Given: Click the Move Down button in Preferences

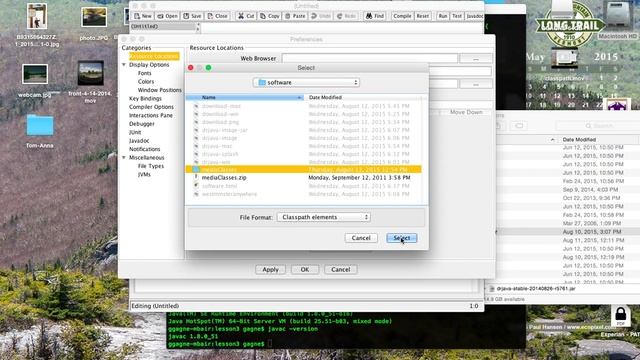Looking at the screenshot, I should [x=466, y=112].
